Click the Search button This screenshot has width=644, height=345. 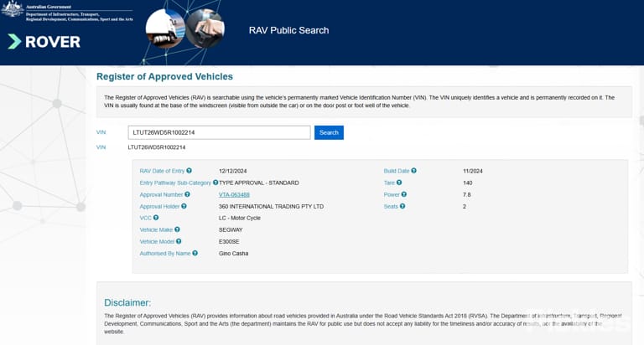pyautogui.click(x=329, y=132)
